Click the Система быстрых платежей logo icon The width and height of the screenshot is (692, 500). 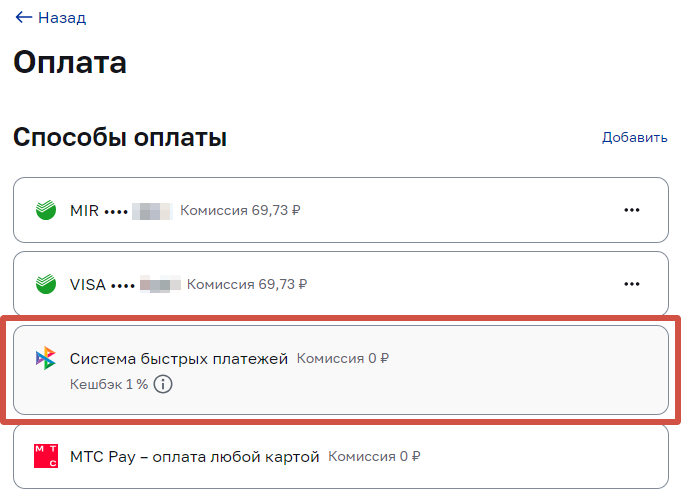[46, 358]
